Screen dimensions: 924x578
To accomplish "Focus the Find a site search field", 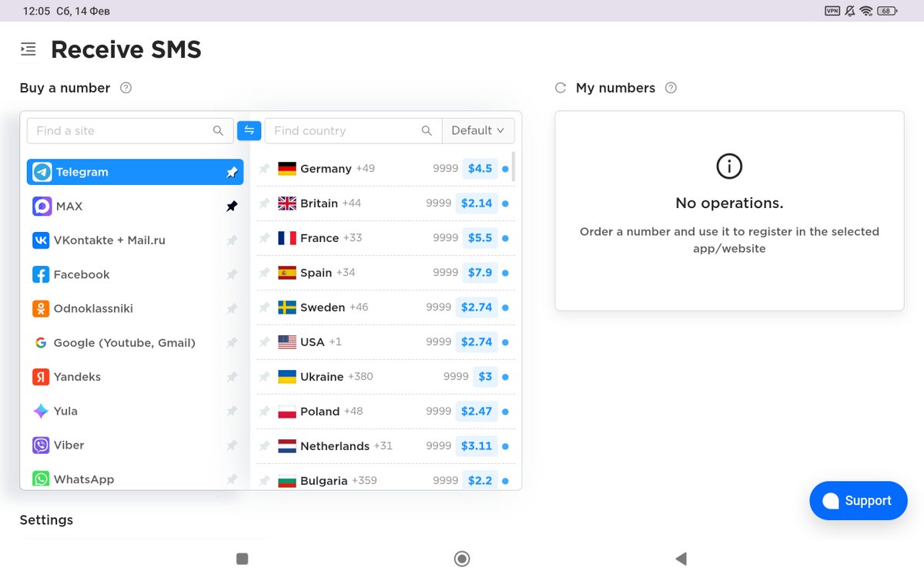I will click(x=130, y=131).
